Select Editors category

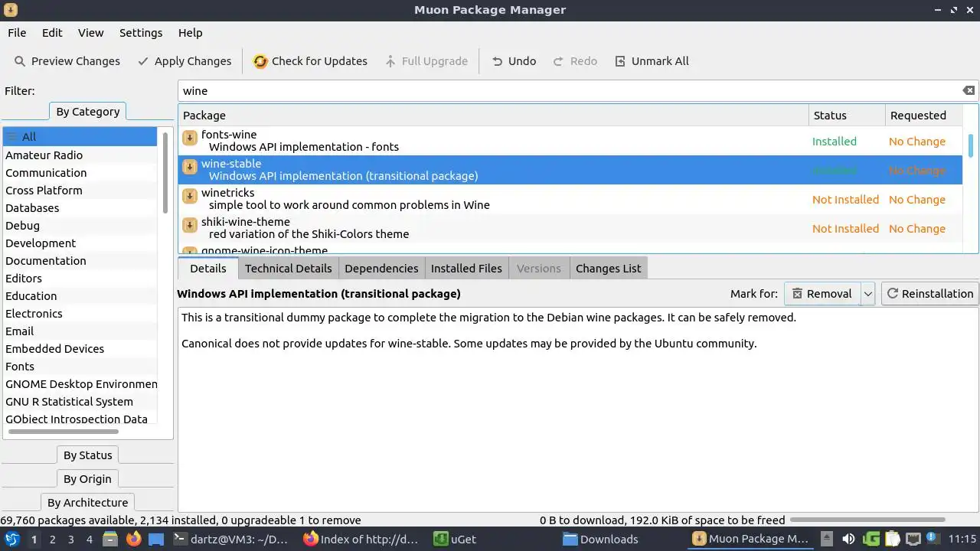80,279
